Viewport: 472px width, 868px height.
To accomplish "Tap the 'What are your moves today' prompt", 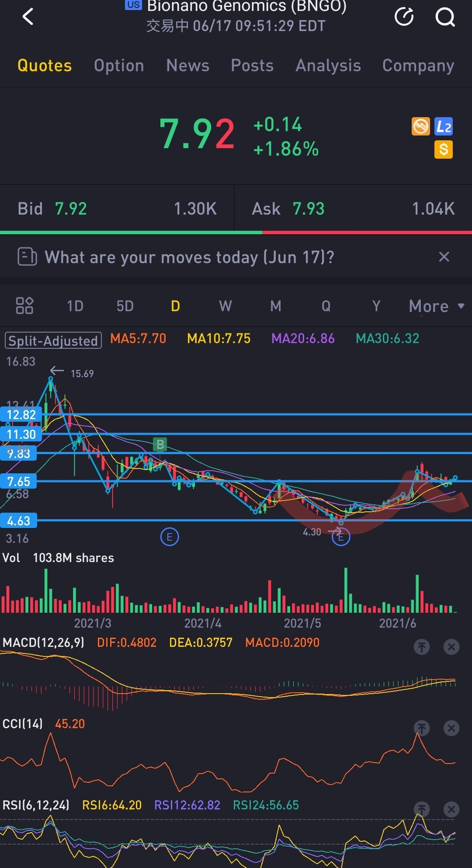I will (190, 257).
